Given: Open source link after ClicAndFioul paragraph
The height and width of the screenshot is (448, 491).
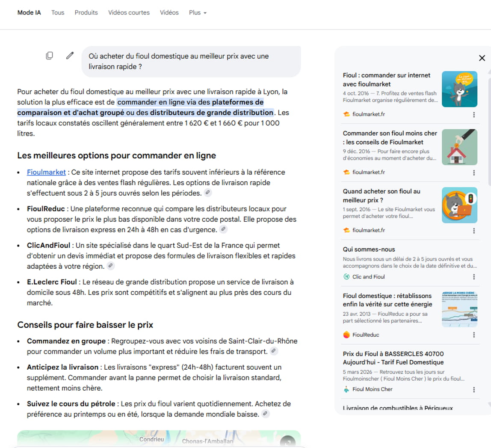Looking at the screenshot, I should click(110, 266).
